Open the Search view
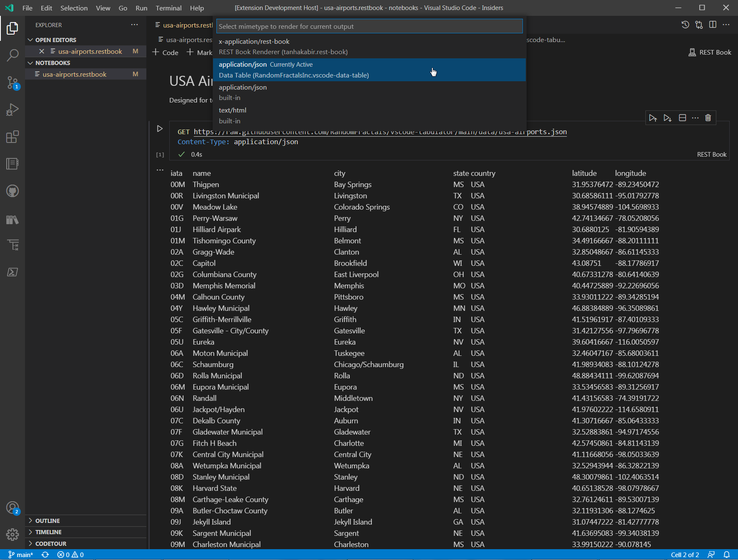This screenshot has height=560, width=738. [x=13, y=55]
